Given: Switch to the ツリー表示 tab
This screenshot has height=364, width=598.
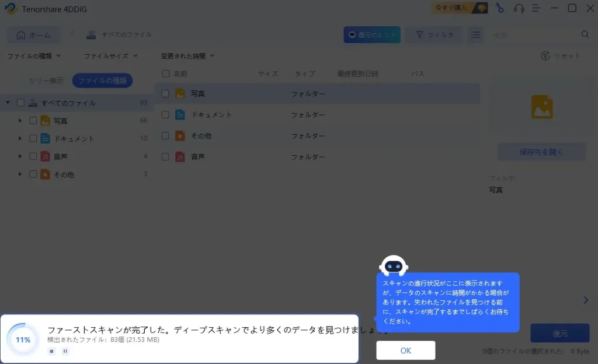Looking at the screenshot, I should click(x=46, y=81).
